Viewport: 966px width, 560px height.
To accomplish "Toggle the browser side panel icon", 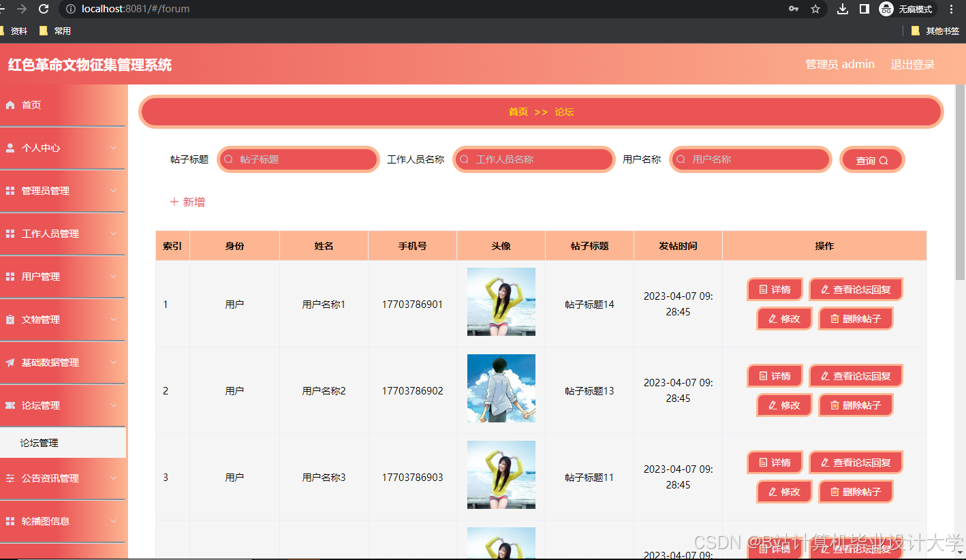I will click(x=864, y=9).
